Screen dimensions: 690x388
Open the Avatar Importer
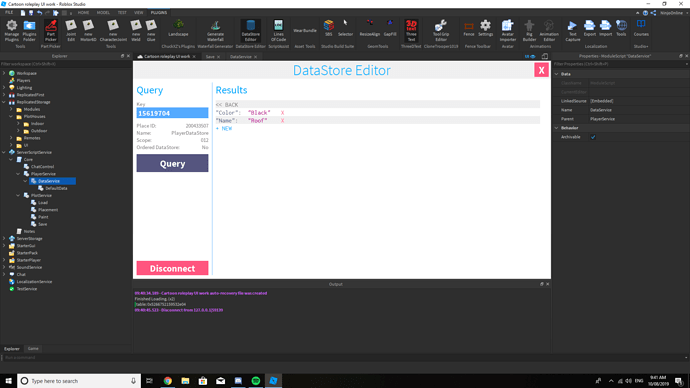coord(507,30)
